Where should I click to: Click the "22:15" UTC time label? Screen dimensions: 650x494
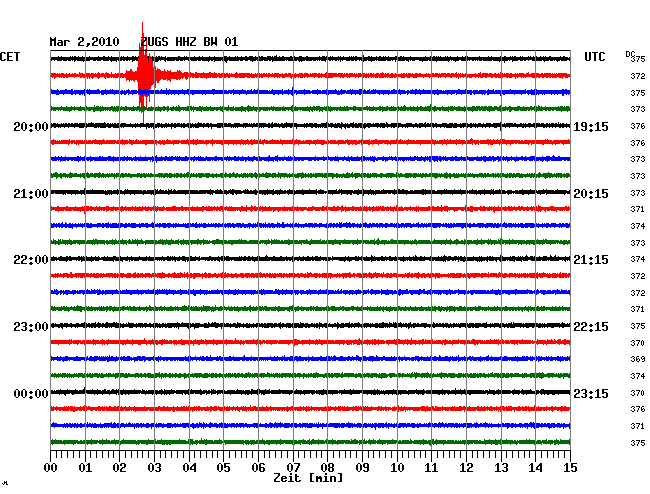point(591,327)
